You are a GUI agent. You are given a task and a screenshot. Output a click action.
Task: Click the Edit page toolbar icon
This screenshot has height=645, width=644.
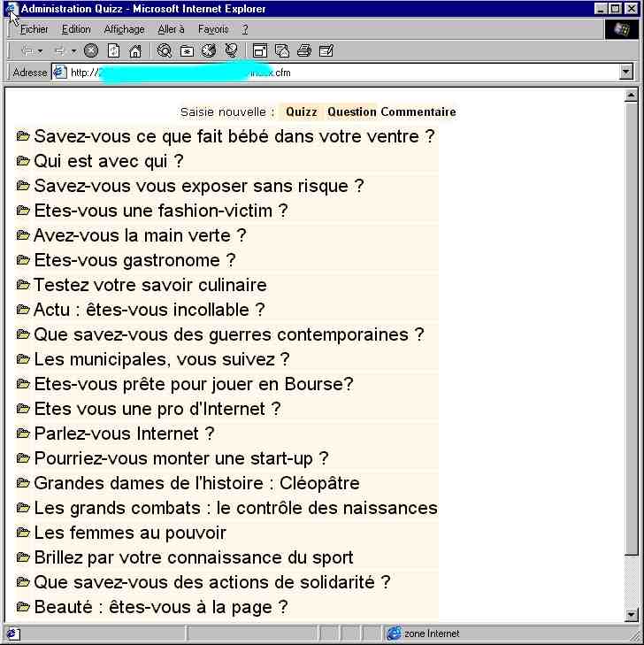(x=326, y=51)
